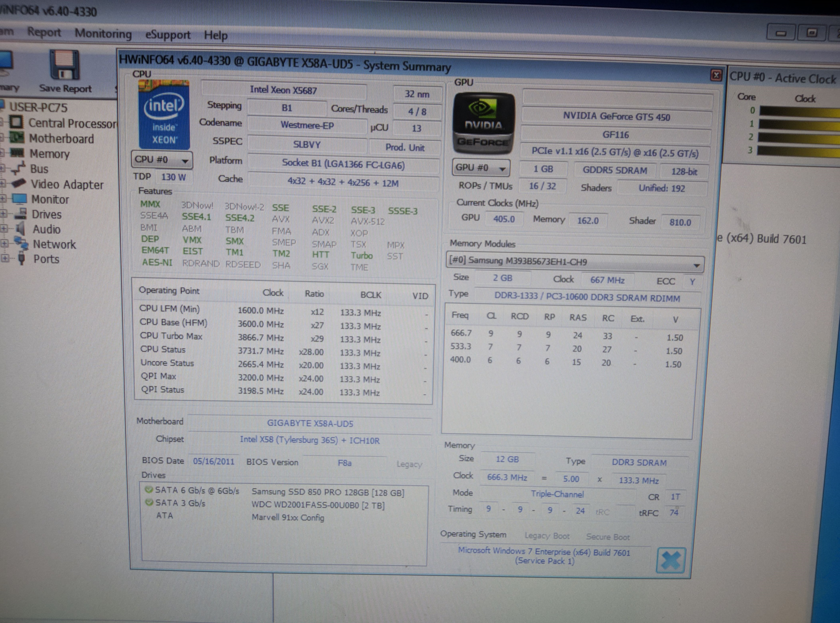Click the blue X close button at bottom
The image size is (840, 623).
[670, 560]
